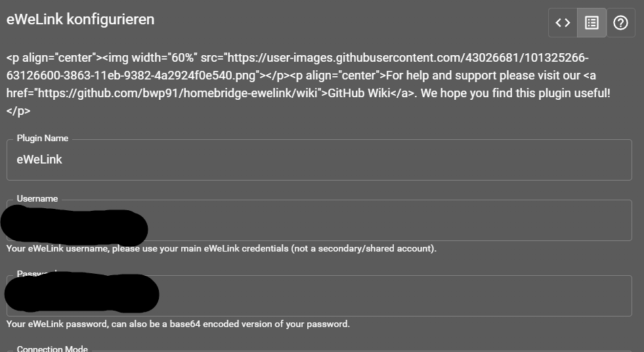
Task: Click the Username field label
Action: [x=37, y=199]
